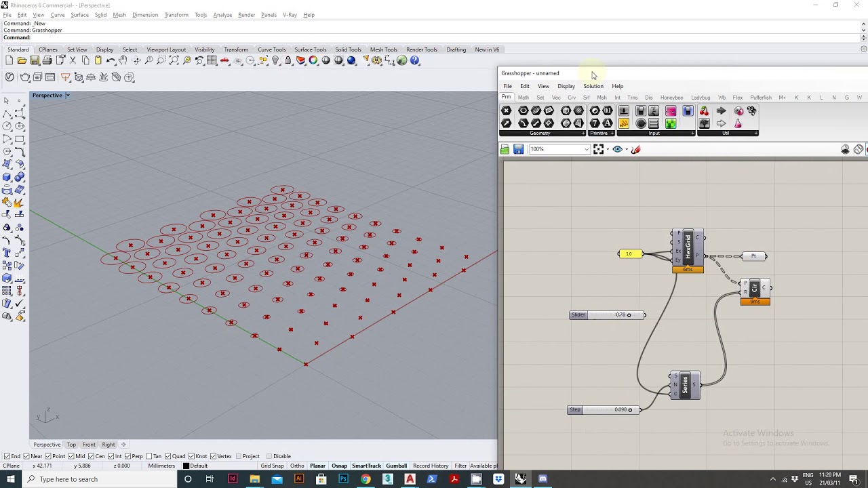Toggle the Point osnap checkbox
Viewport: 868px width, 488px height.
point(49,456)
